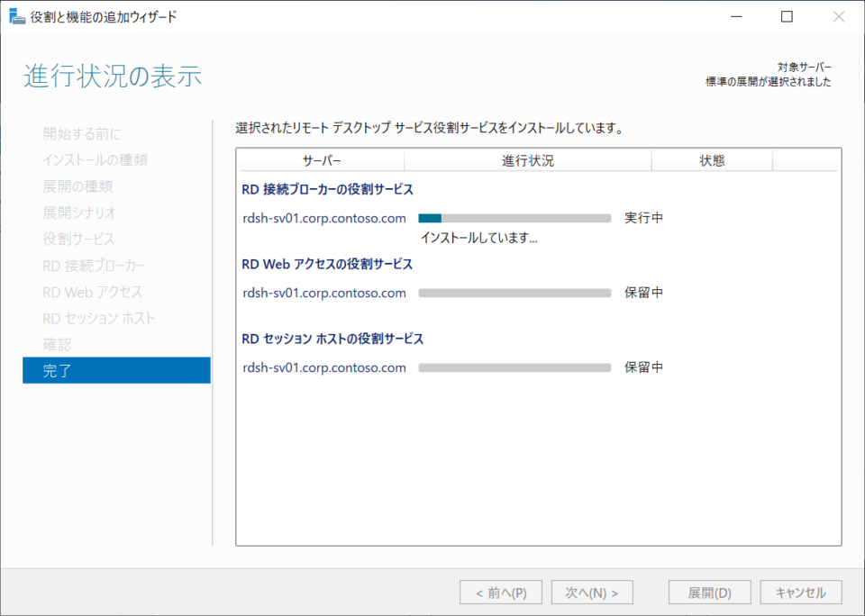Screen dimensions: 865x616
Task: Click the 進行状況 column header
Action: pyautogui.click(x=528, y=160)
